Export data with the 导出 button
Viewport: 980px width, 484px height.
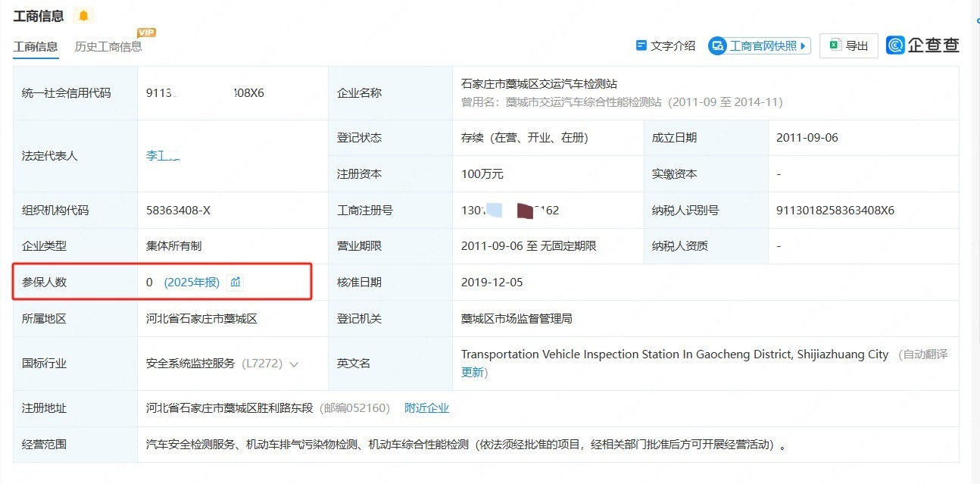(x=848, y=45)
